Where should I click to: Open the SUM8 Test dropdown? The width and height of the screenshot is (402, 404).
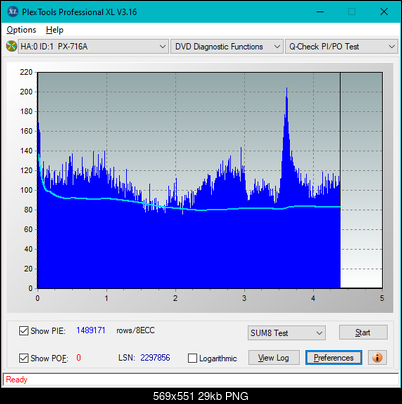point(286,333)
